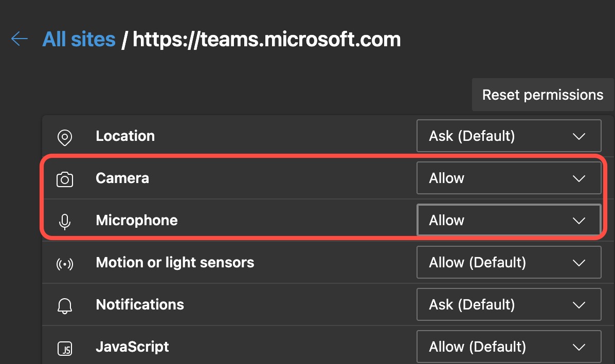Click the Motion or light sensors icon
Screen dimensions: 615x364
coord(64,262)
